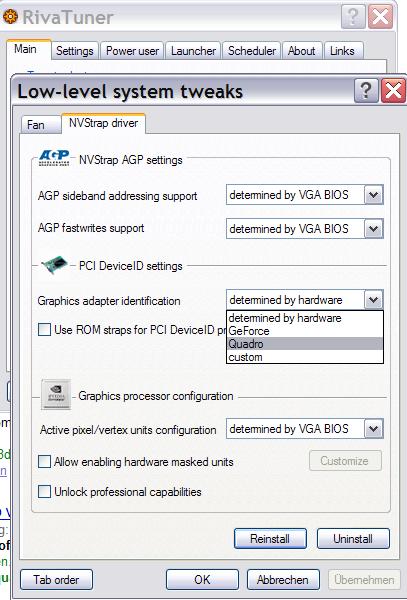Viewport: 407px width, 600px height.
Task: Click the PCI card icon
Action: pos(55,265)
